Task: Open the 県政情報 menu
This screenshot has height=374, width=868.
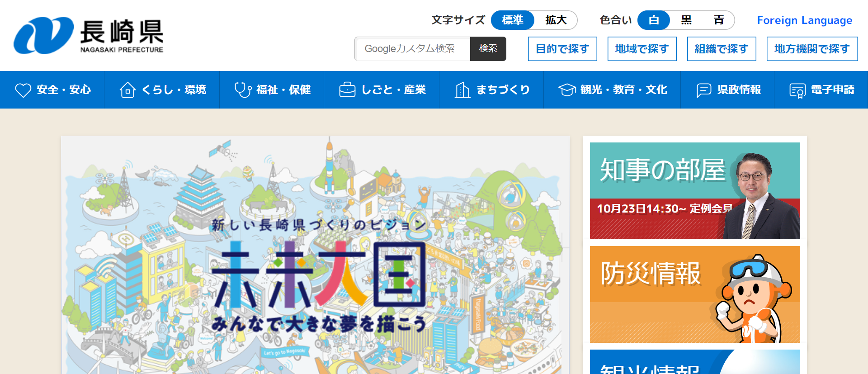Action: (x=727, y=90)
